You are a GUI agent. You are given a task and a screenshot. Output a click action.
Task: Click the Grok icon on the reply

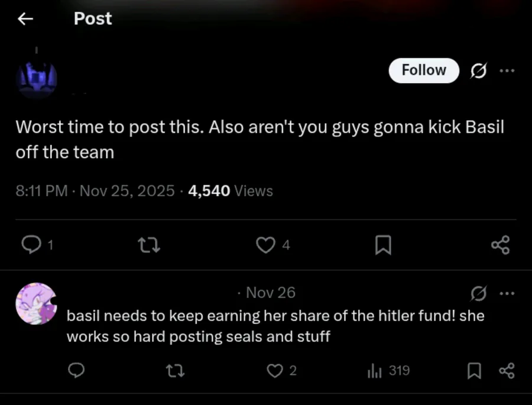tap(478, 293)
